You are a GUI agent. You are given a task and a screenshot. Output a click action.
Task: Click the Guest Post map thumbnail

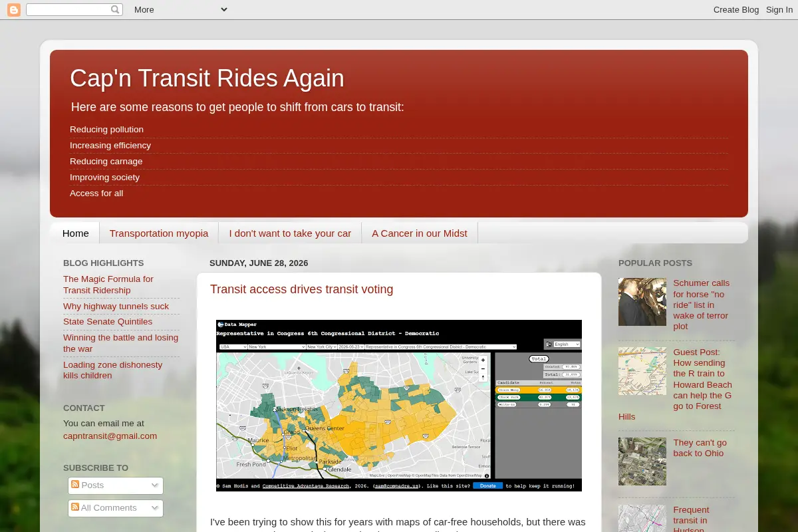coord(642,371)
